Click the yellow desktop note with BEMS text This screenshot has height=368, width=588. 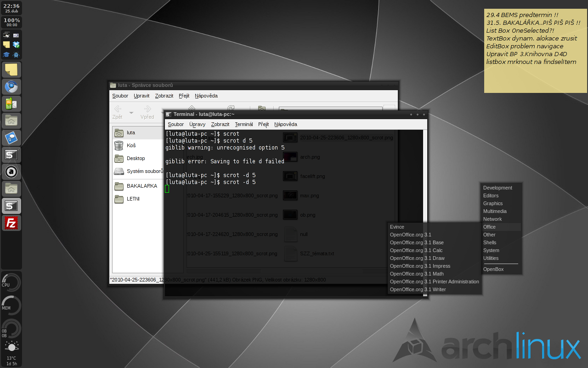click(535, 51)
